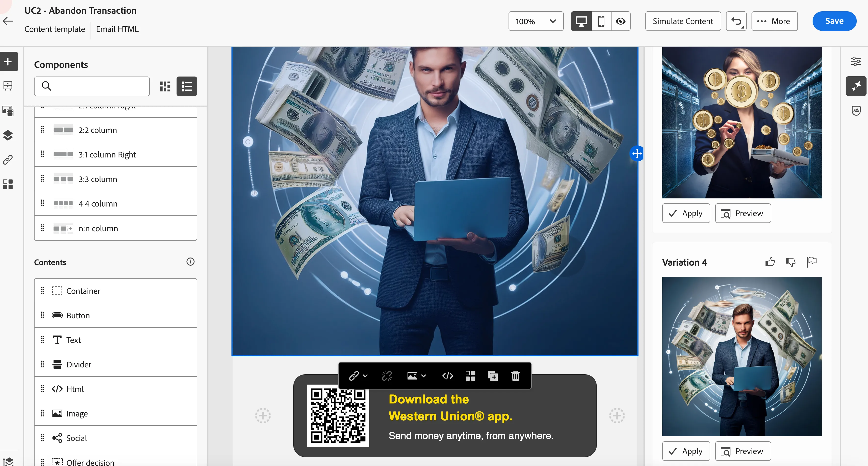This screenshot has width=868, height=466.
Task: Switch components to grid view
Action: pos(165,87)
